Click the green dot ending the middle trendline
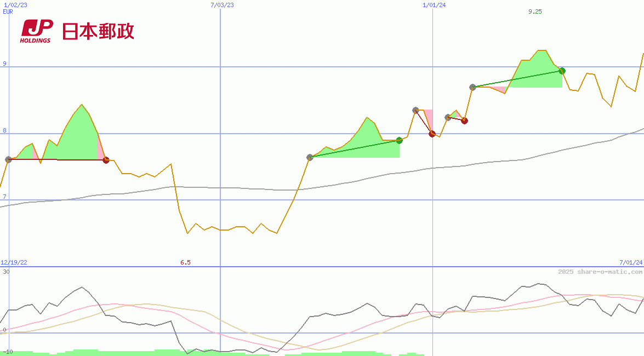Viewport: 644px width, 356px height. [x=398, y=140]
